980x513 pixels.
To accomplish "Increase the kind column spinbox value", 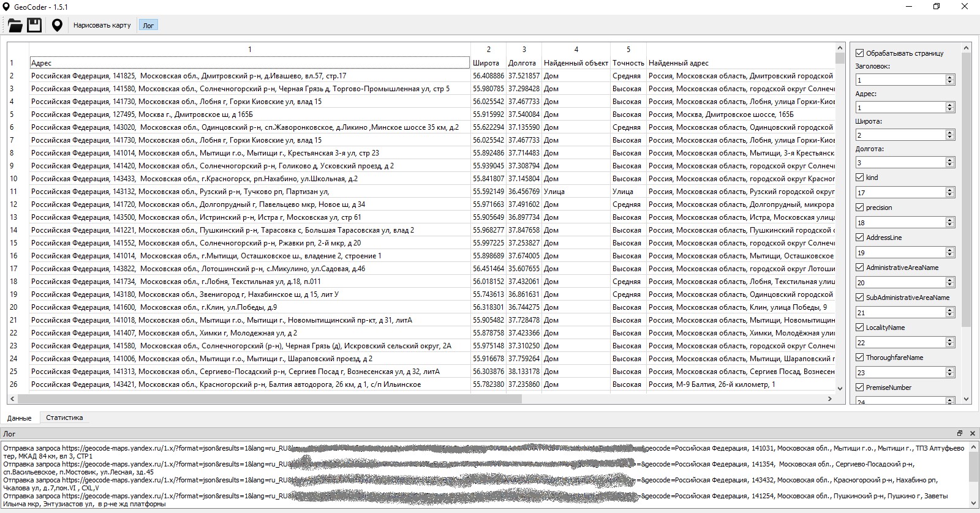I will [x=950, y=189].
